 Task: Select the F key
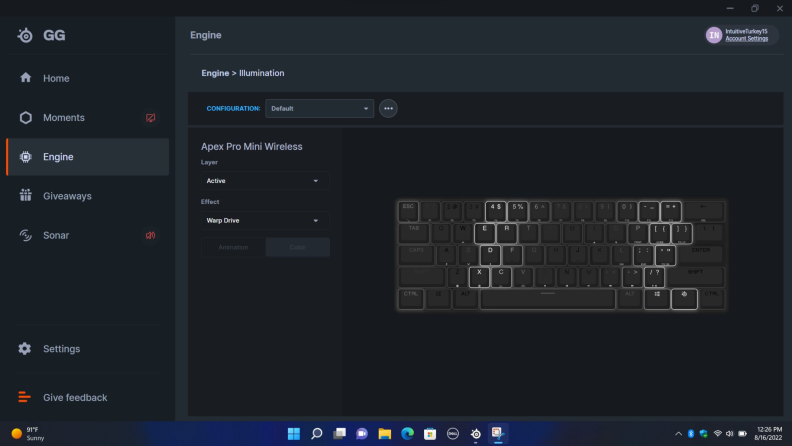(512, 255)
